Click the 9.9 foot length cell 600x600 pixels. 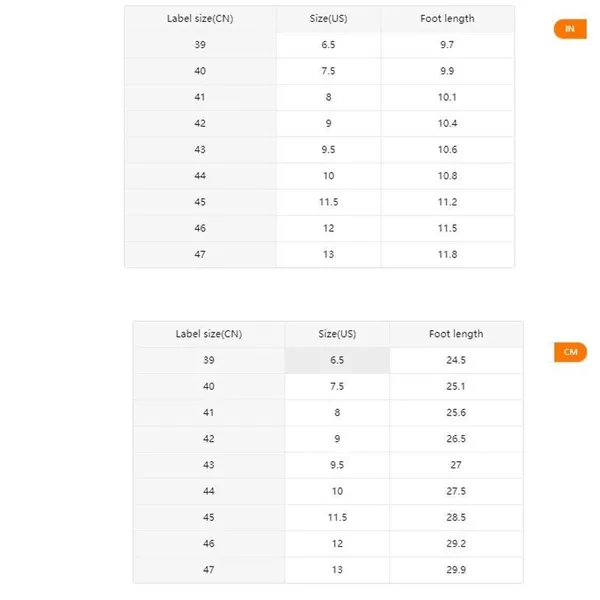tap(447, 71)
